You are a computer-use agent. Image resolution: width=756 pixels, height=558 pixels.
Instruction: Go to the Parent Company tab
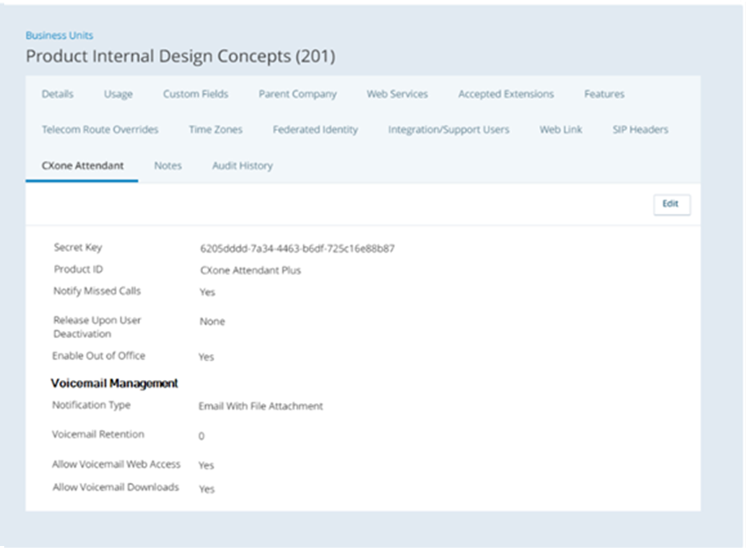(x=298, y=94)
